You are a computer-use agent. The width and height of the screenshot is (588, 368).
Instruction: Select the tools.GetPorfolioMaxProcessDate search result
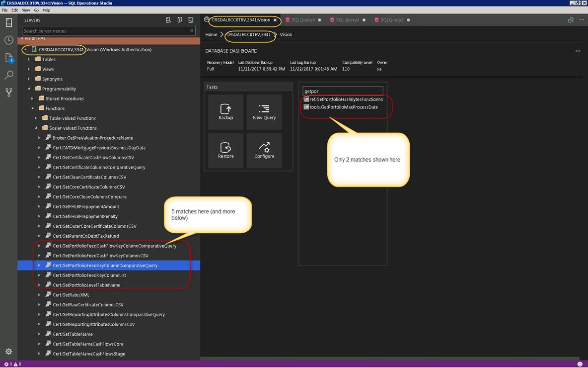[342, 107]
